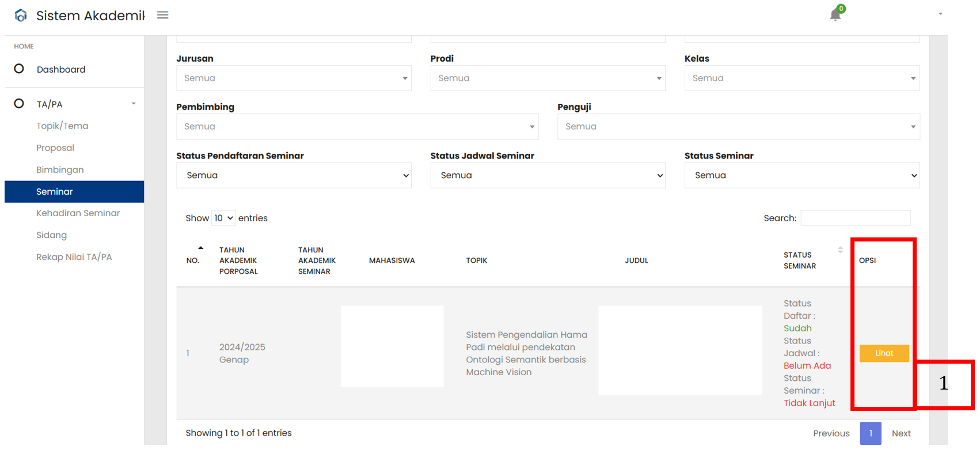This screenshot has width=980, height=457.
Task: Click the Sistem Pengendalian Hama topic text
Action: point(526,353)
